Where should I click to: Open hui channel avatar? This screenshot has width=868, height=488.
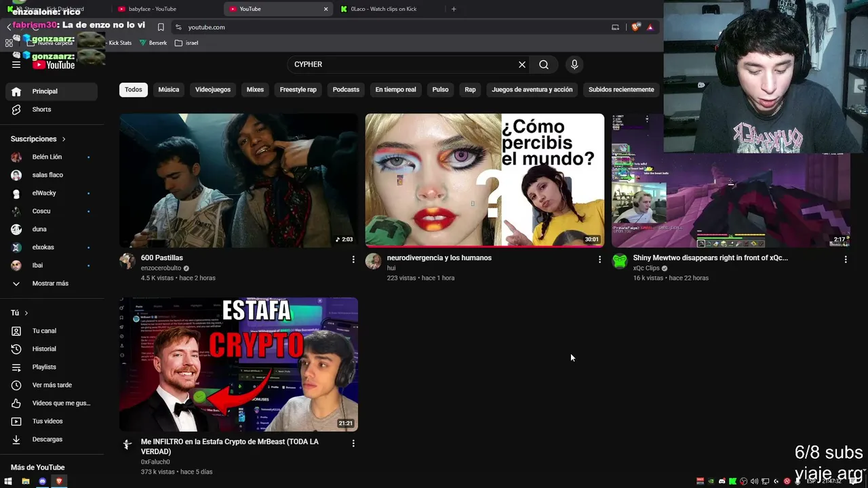pos(374,262)
